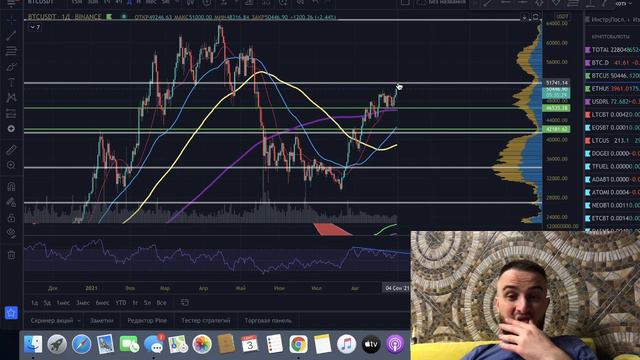
Task: Expand the Скринер акций dropdown arrow
Action: point(79,321)
